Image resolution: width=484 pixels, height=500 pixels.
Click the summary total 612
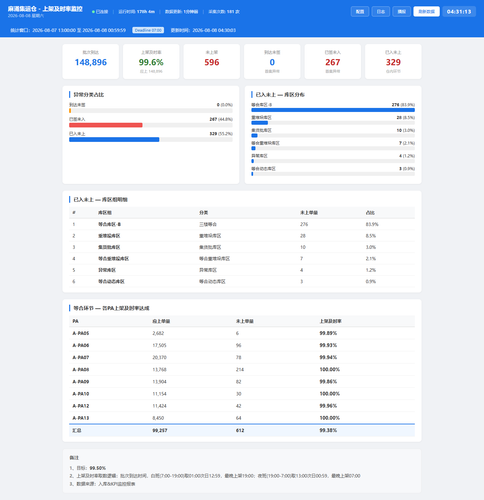(x=240, y=431)
